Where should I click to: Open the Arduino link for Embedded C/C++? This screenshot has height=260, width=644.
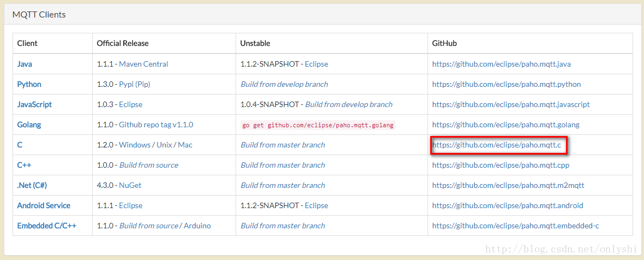tap(197, 226)
